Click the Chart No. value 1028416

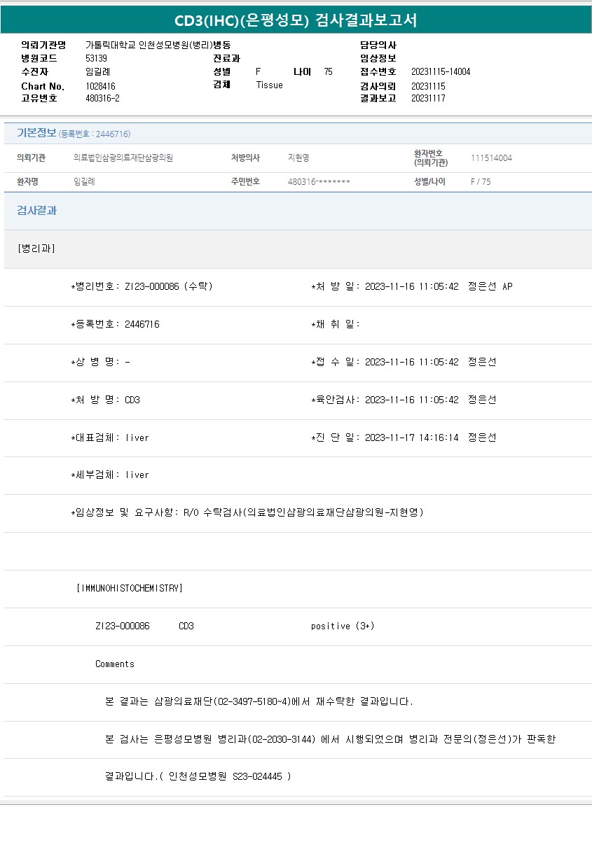100,85
